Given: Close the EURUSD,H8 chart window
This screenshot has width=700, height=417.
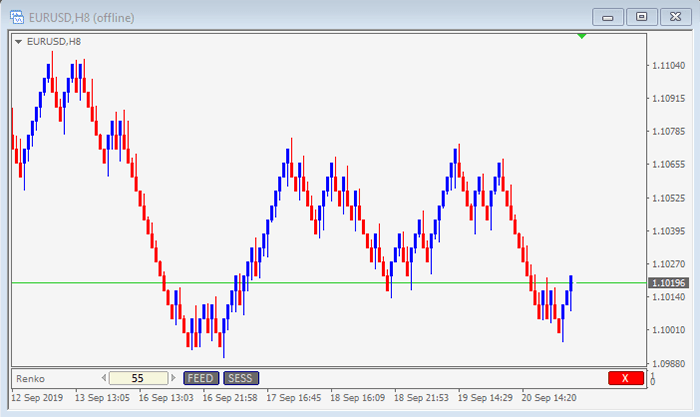Looking at the screenshot, I should click(x=675, y=16).
